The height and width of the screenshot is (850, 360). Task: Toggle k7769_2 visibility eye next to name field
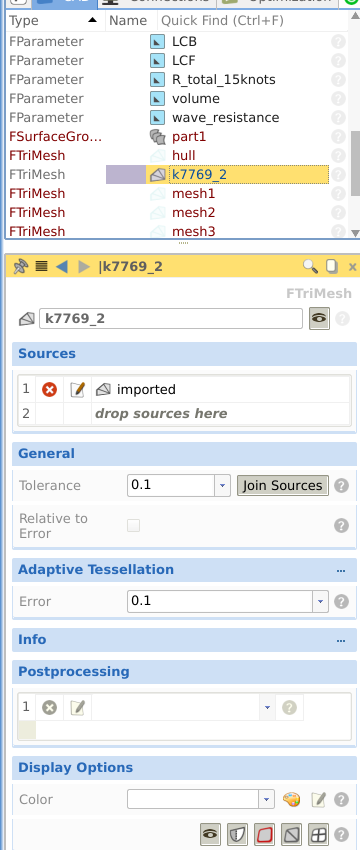[x=319, y=319]
